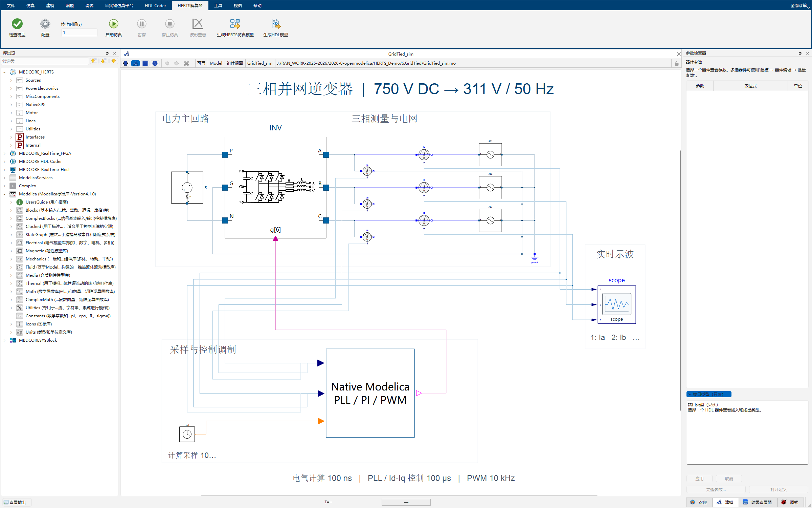Image resolution: width=812 pixels, height=508 pixels.
Task: Click 生成HERTS仿真模型 icon
Action: (x=235, y=24)
